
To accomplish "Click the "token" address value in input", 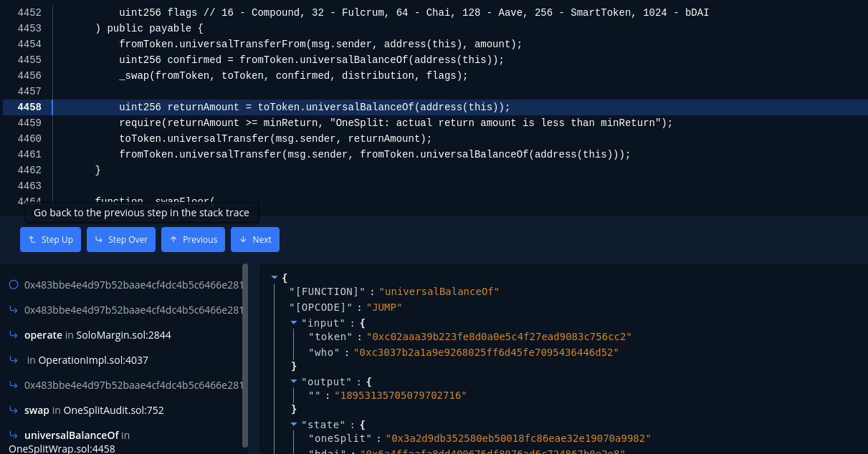I will (x=499, y=337).
